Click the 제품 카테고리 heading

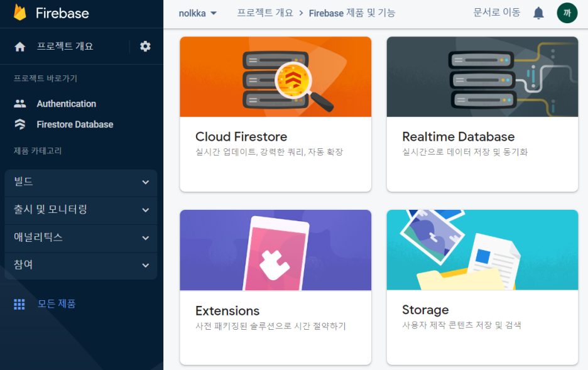click(38, 151)
